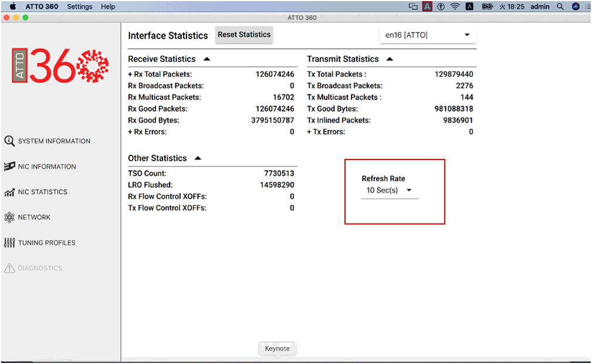Click the 18:25 clock in menu bar
The image size is (592, 364).
tap(512, 6)
